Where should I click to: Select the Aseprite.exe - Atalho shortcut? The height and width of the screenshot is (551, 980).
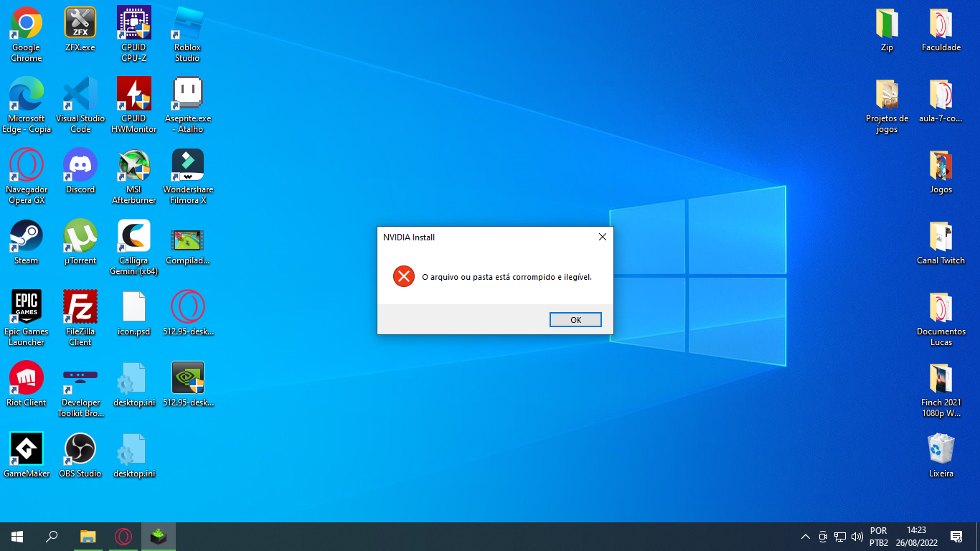188,105
